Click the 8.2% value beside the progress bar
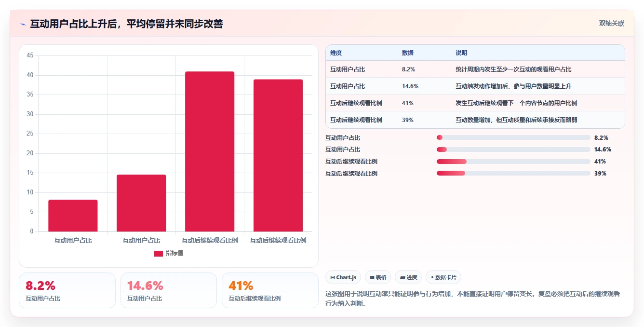This screenshot has width=644, height=327. 601,137
